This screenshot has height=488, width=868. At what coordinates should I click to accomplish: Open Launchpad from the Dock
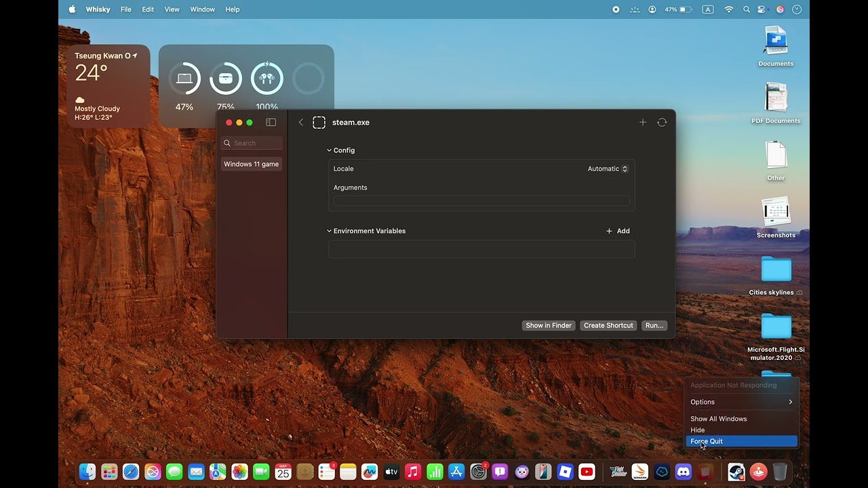click(109, 472)
